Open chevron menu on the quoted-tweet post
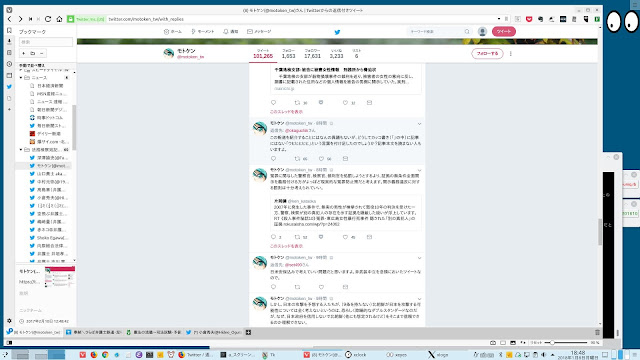 click(x=419, y=170)
